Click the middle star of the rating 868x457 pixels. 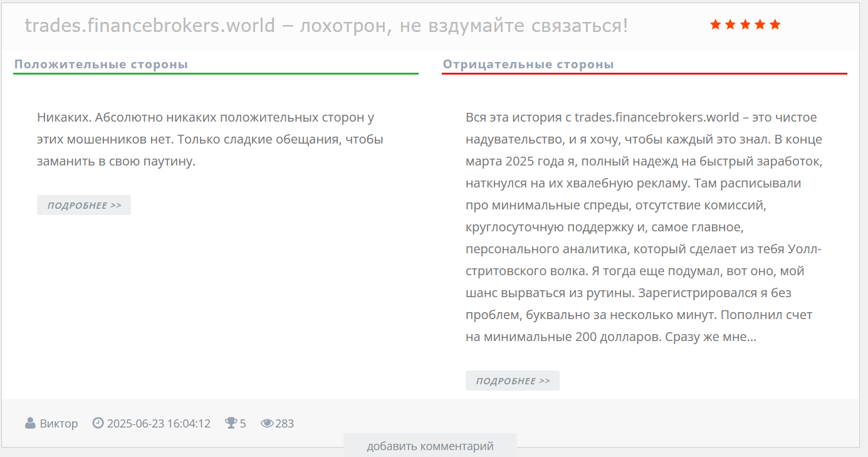click(x=746, y=24)
